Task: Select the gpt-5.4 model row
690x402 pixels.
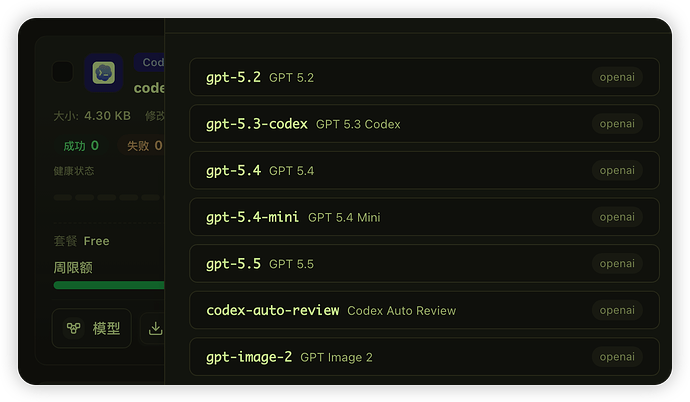Action: [424, 170]
